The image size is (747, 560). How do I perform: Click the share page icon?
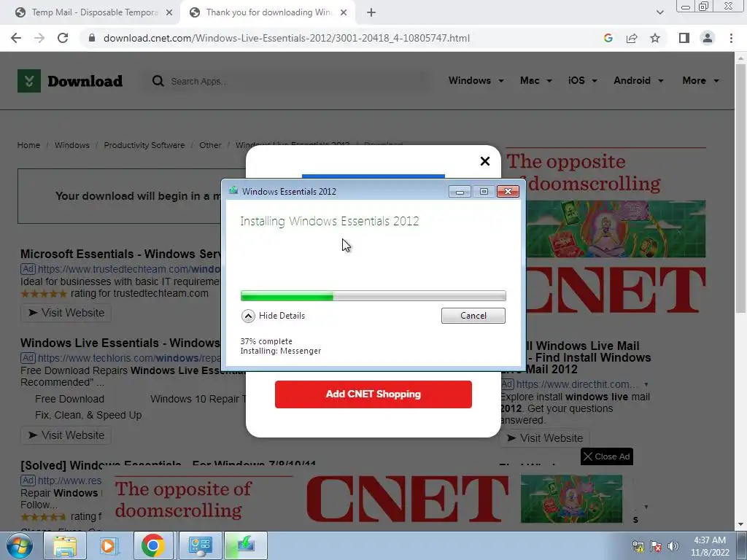coord(632,38)
